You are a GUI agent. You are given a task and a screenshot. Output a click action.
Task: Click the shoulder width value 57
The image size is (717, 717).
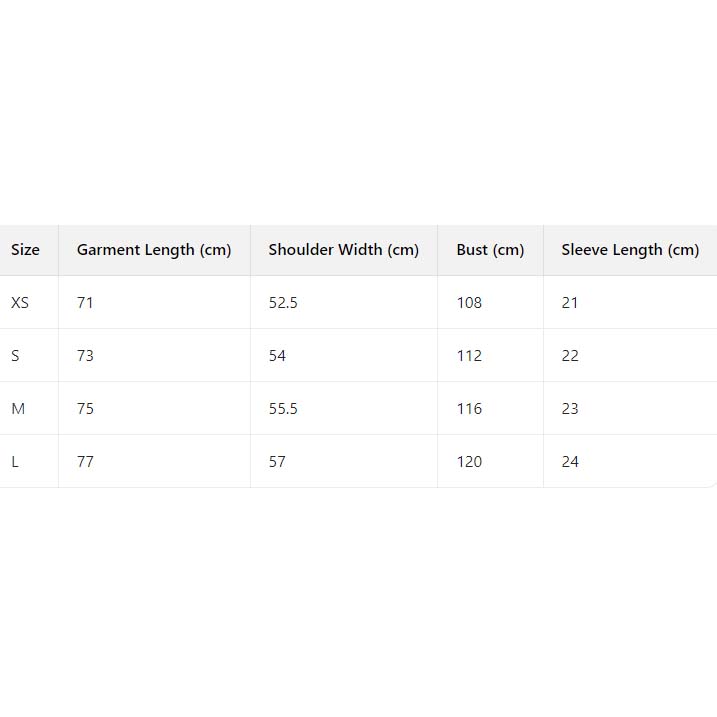pyautogui.click(x=277, y=462)
